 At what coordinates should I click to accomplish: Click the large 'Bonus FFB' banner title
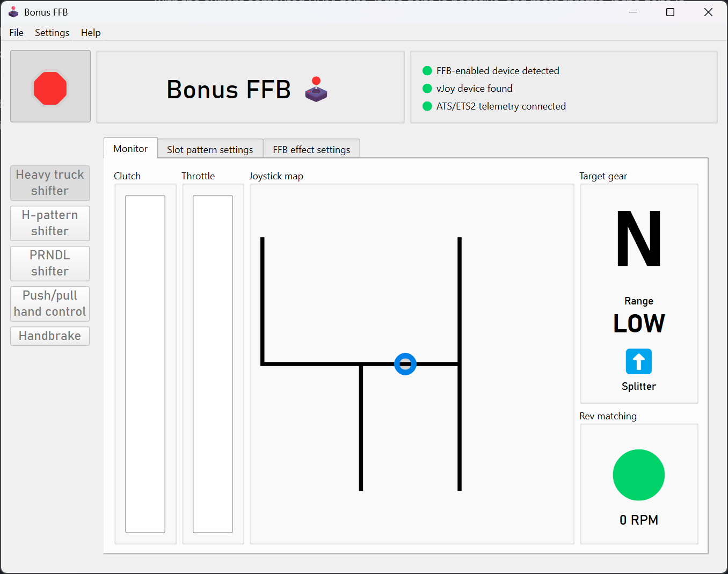tap(229, 90)
